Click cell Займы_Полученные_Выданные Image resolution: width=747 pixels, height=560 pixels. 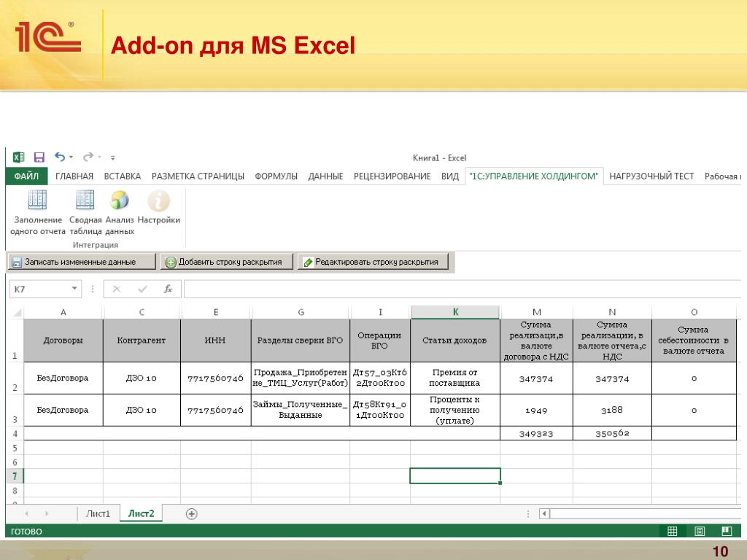coord(300,410)
